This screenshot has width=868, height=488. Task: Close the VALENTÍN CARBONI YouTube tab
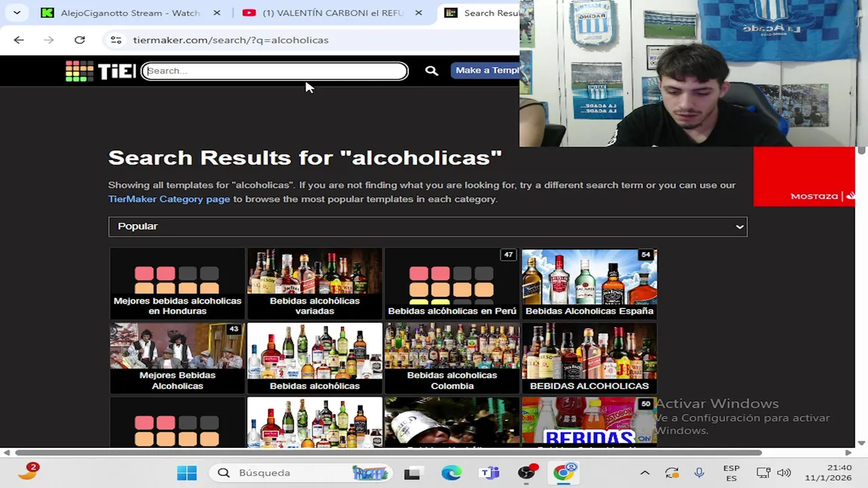coord(418,13)
